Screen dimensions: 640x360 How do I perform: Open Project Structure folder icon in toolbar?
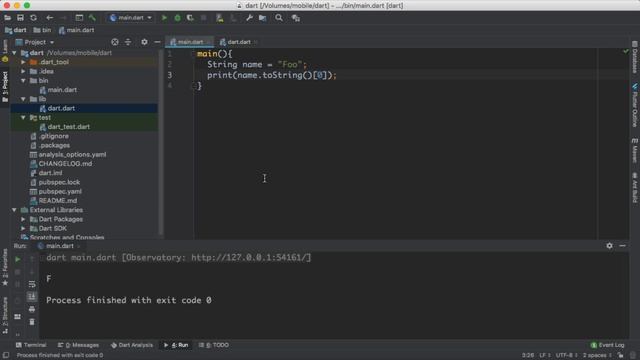(x=262, y=18)
